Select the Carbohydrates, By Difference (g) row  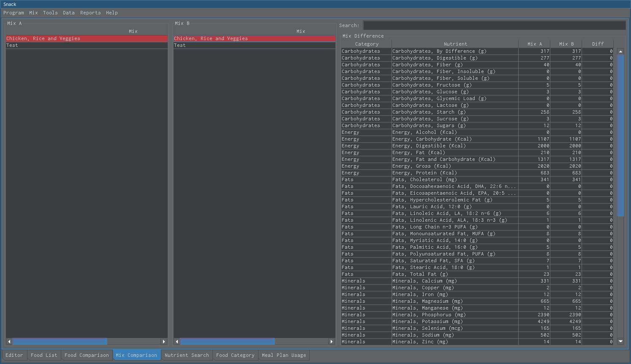[477, 51]
